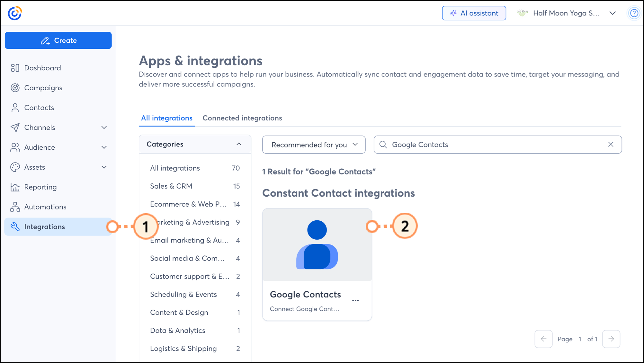Viewport: 644px width, 363px height.
Task: Click the Create button
Action: (58, 40)
